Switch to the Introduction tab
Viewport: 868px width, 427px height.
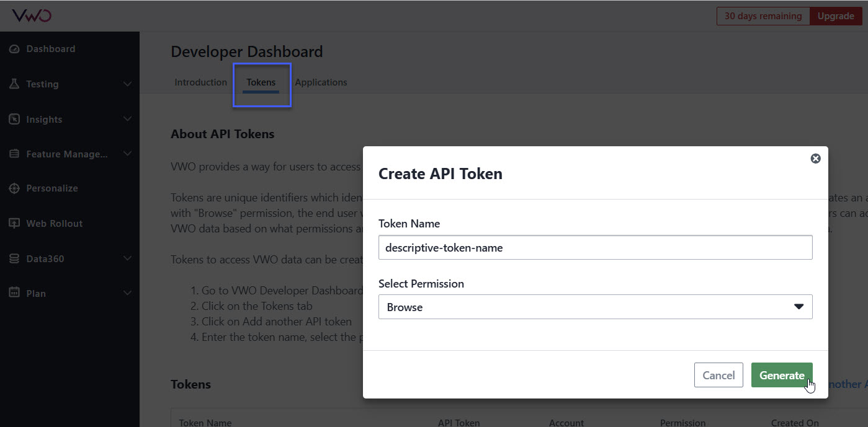200,82
